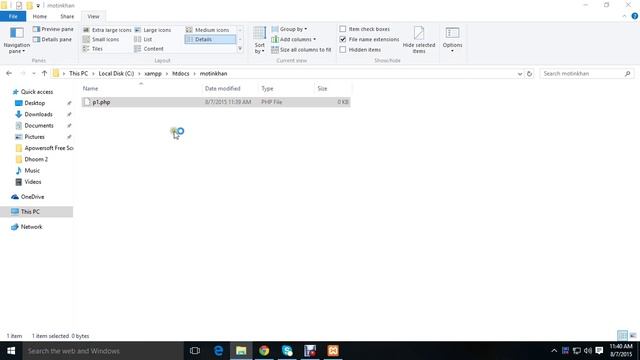Select Medium icons layout
Screen dimensions: 640x360
(207, 30)
